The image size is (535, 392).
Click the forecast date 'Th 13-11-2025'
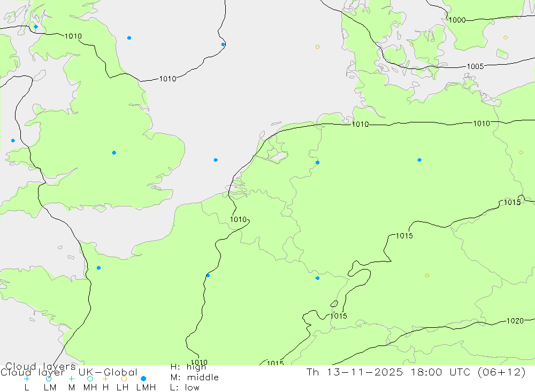click(x=355, y=372)
